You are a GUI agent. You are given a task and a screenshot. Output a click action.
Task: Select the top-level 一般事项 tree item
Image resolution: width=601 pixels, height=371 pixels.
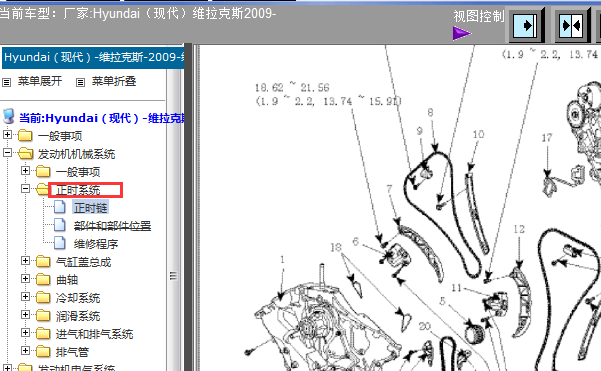(x=60, y=136)
